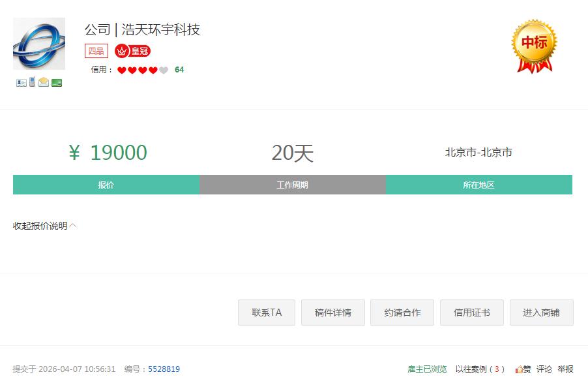The width and height of the screenshot is (588, 383).
Task: Click submission time 2026-04-07 10:56:31
Action: 78,369
